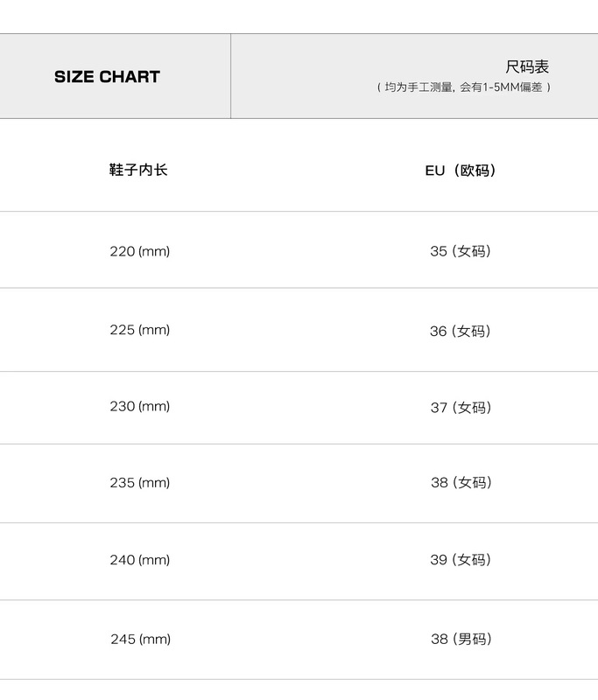Click the 240 (mm) length cell
This screenshot has width=598, height=700.
[140, 560]
